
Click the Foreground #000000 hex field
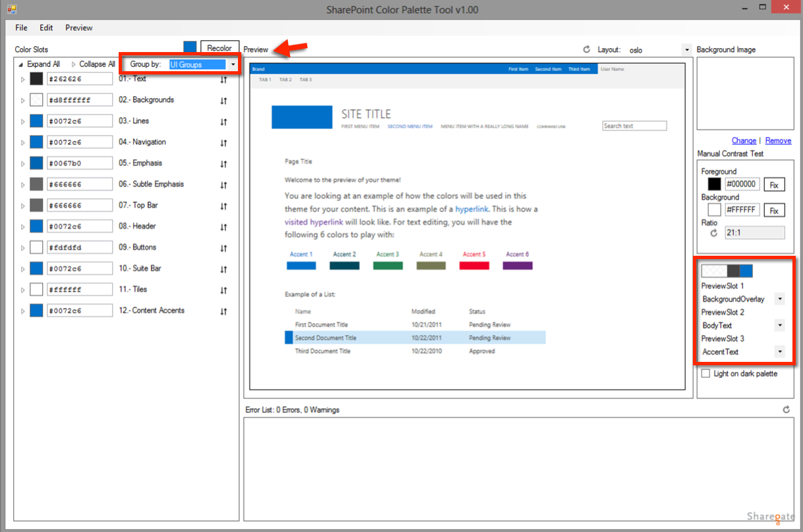[x=742, y=185]
